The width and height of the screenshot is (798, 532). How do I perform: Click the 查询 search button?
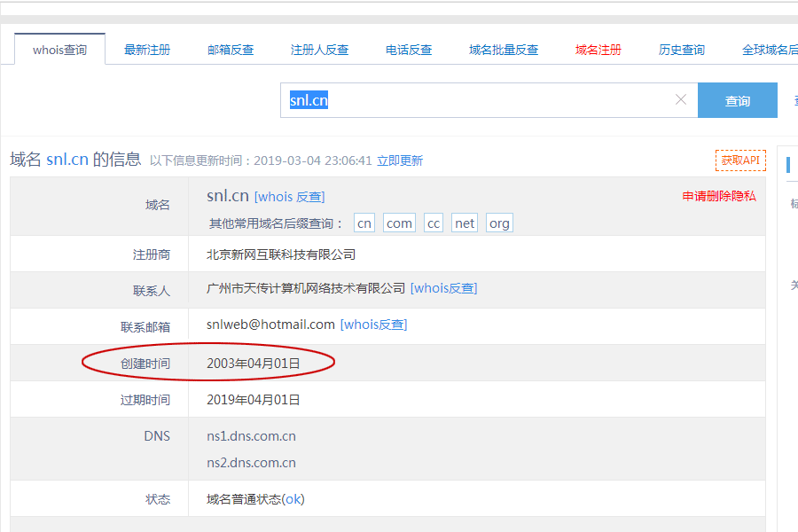737,101
